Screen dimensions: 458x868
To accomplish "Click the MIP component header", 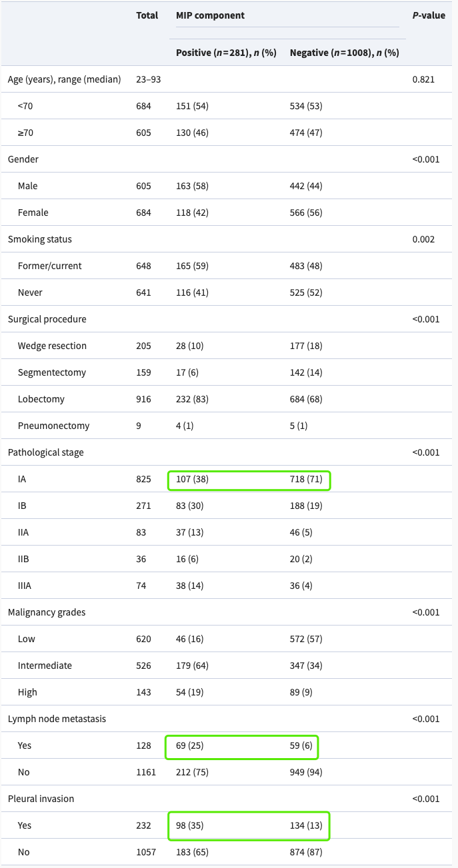I will [x=210, y=15].
